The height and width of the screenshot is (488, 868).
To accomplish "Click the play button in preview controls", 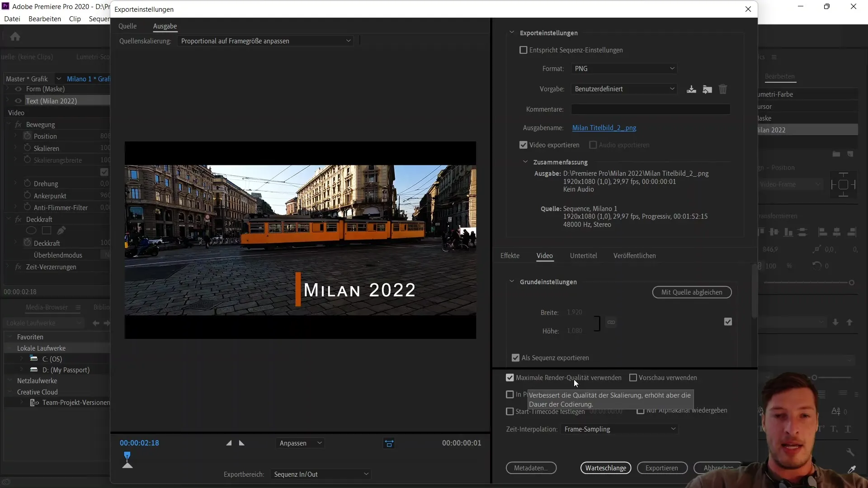I will [x=241, y=443].
